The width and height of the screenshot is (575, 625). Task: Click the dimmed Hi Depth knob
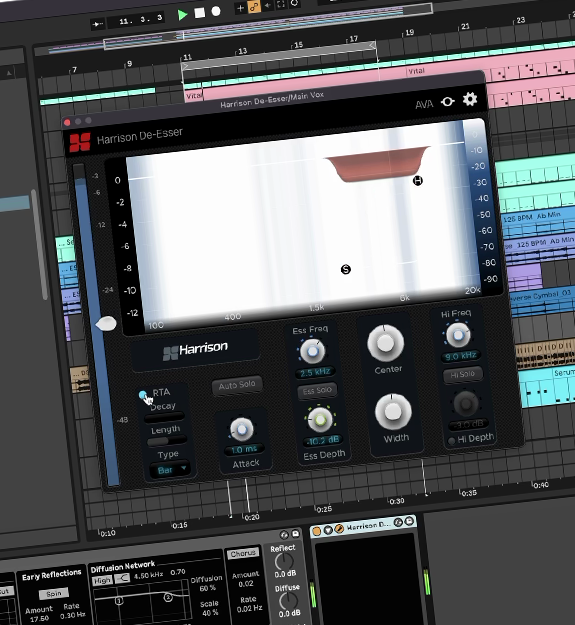click(465, 403)
